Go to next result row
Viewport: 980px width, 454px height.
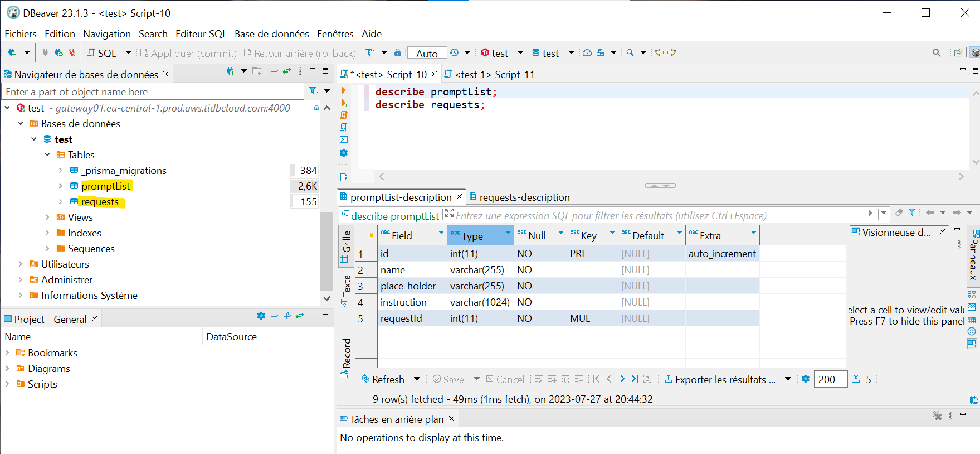click(x=622, y=379)
